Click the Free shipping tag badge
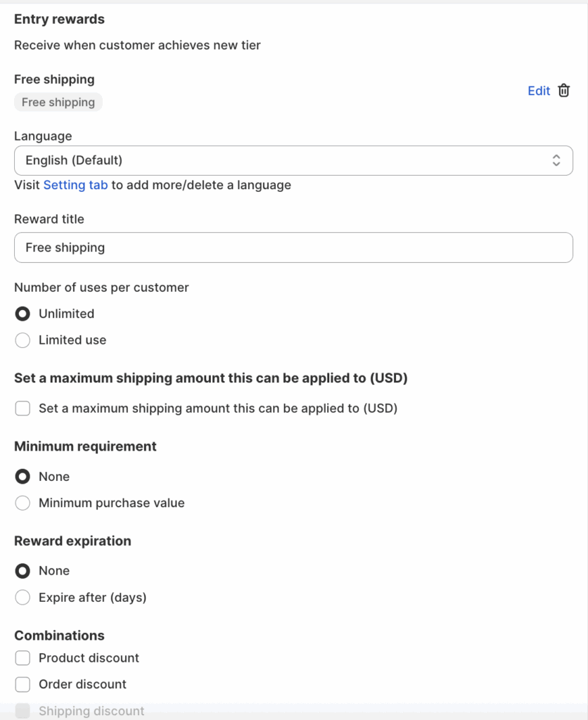Viewport: 588px width, 720px height. click(x=58, y=102)
